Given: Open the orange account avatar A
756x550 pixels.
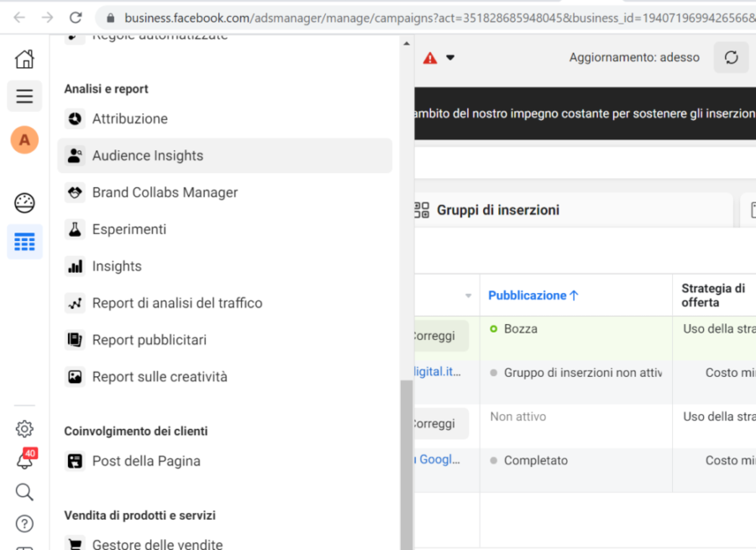Looking at the screenshot, I should (24, 139).
